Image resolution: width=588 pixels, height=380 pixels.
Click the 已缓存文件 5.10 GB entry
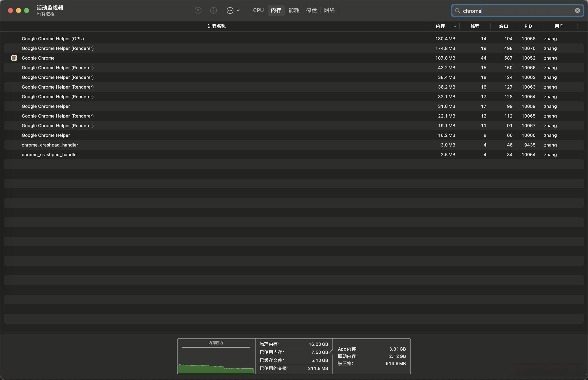click(294, 360)
